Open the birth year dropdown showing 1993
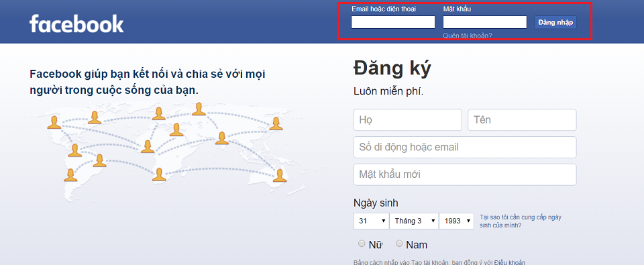Screen dimensions: 644x265 (457, 221)
